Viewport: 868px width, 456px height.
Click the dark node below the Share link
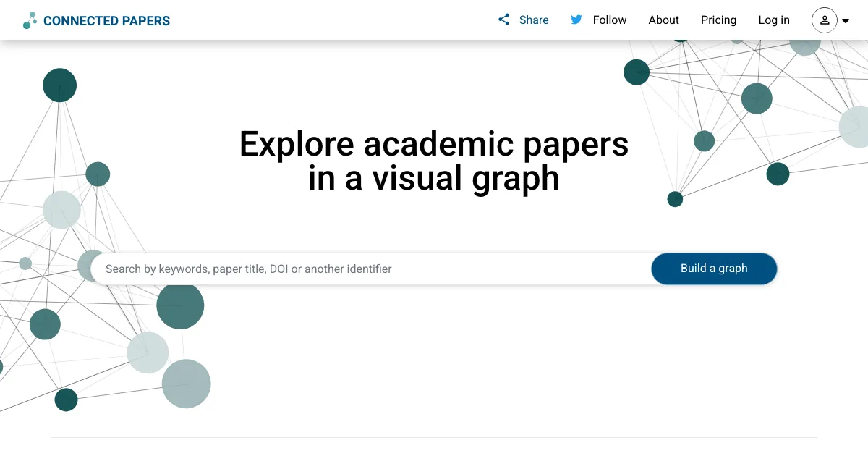(637, 72)
